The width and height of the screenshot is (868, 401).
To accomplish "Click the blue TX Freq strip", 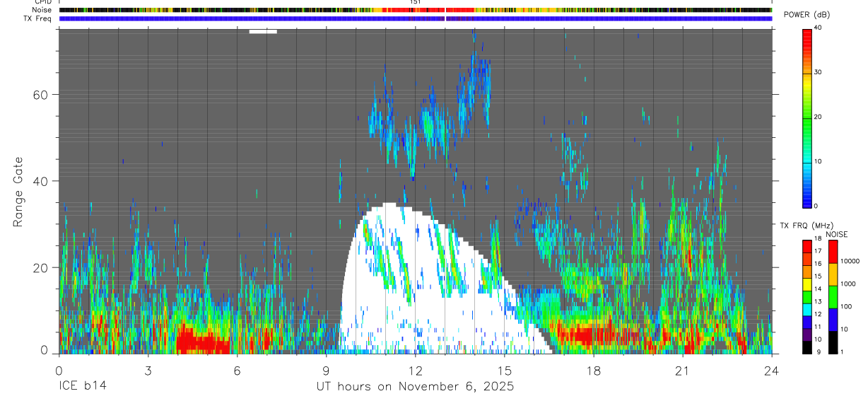I will point(416,18).
